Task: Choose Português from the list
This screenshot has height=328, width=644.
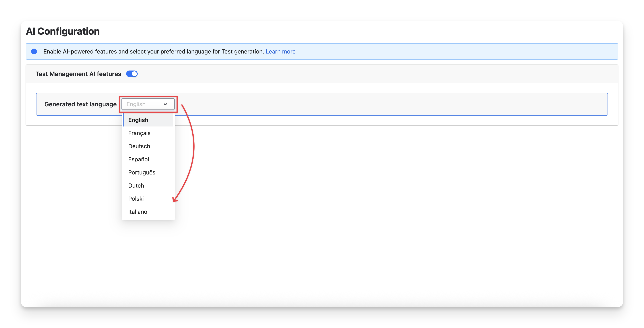Action: click(142, 173)
